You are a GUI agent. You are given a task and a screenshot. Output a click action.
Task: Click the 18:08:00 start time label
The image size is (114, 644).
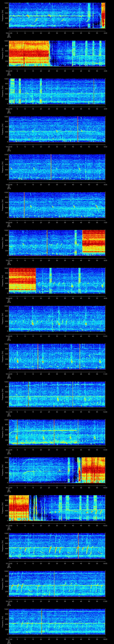(x=9, y=298)
